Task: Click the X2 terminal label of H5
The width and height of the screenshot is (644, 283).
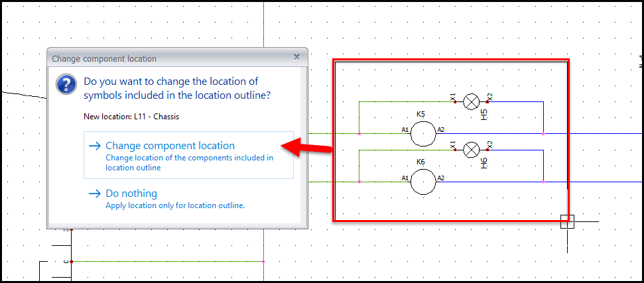Action: [490, 97]
